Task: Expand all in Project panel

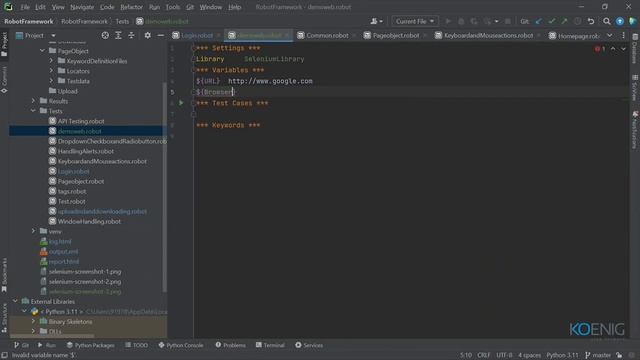Action: point(118,36)
